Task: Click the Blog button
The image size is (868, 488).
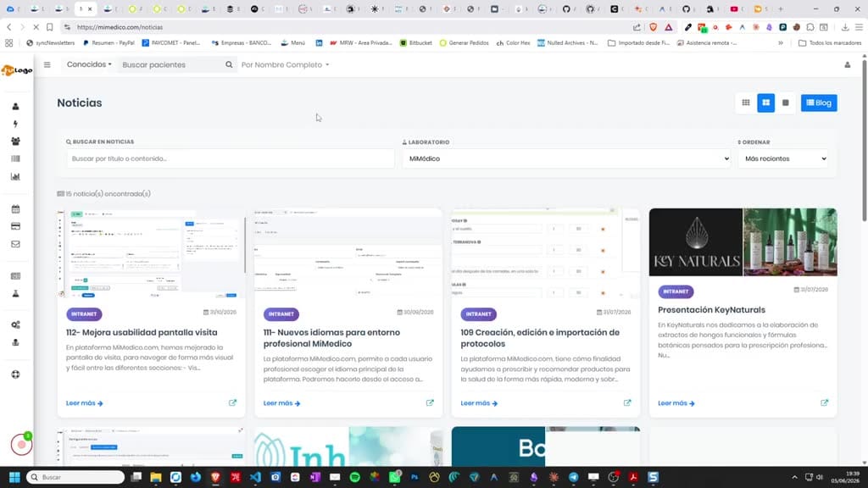Action: click(x=819, y=103)
